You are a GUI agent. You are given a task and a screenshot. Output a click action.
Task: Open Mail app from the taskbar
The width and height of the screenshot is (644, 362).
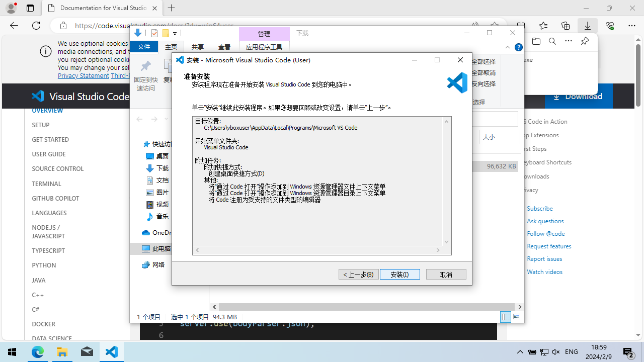click(87, 352)
